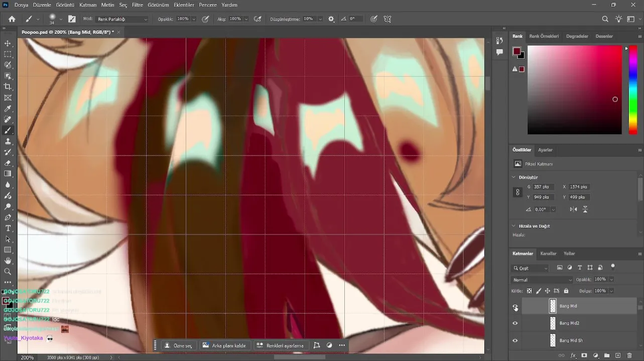Select the Zoom tool
The width and height of the screenshot is (644, 361).
click(x=8, y=272)
